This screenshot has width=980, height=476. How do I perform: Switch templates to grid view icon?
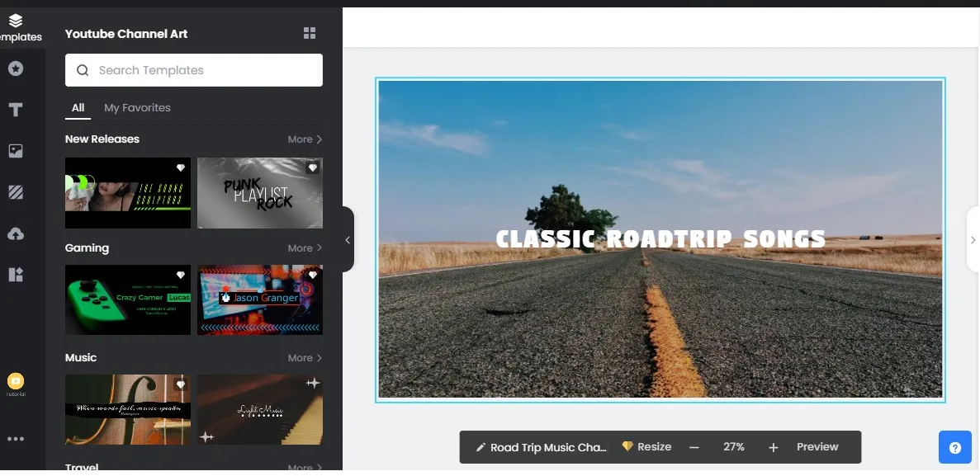tap(310, 33)
